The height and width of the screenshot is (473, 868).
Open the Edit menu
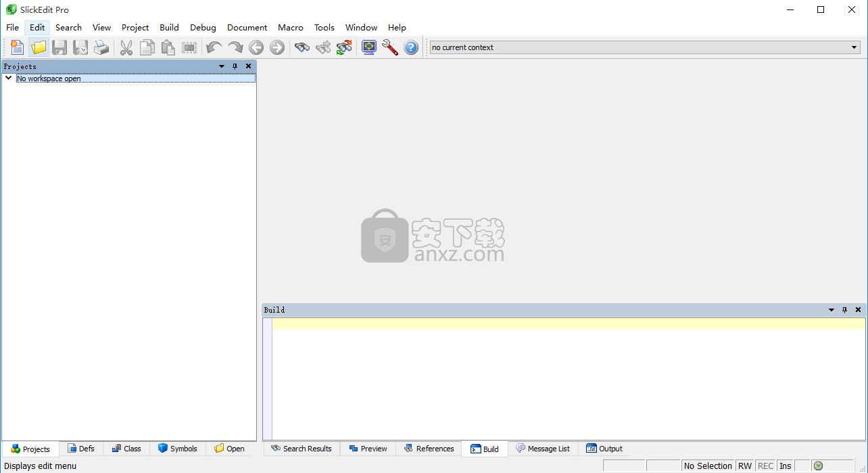point(37,28)
